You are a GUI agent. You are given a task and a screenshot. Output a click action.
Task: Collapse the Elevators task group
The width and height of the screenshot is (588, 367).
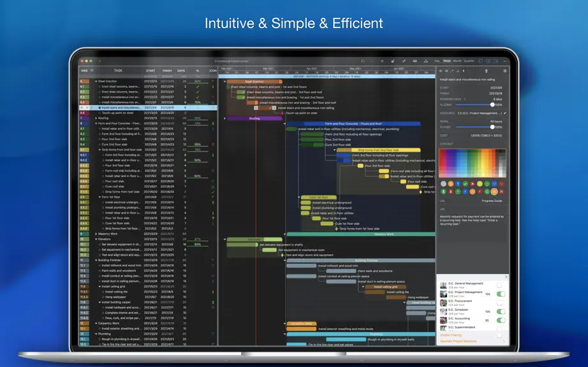(x=96, y=239)
